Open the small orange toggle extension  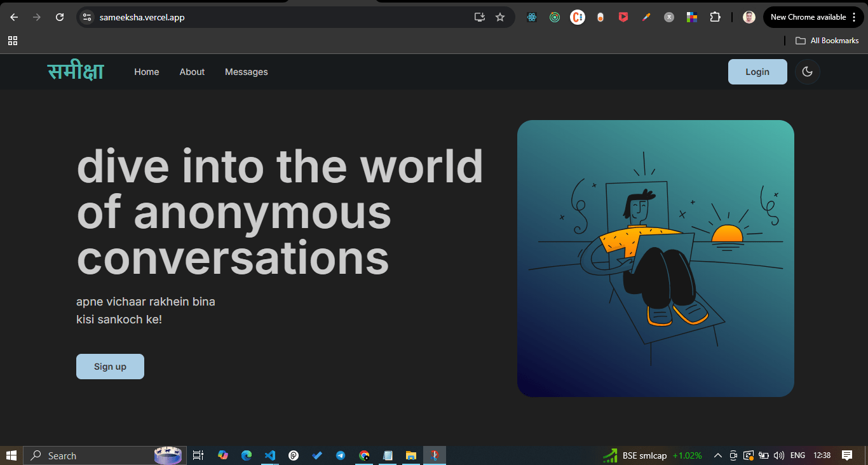600,17
